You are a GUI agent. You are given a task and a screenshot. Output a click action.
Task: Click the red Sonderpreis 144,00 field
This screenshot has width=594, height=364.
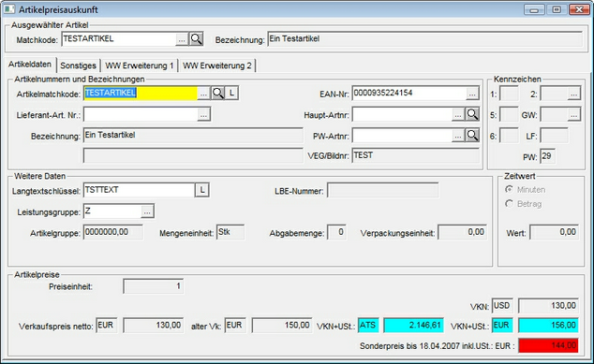548,345
